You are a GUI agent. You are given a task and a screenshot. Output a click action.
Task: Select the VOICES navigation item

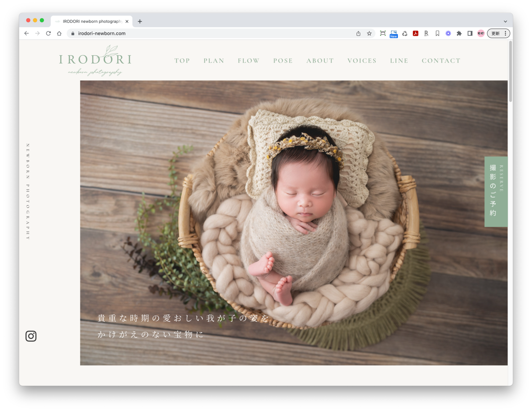click(362, 61)
